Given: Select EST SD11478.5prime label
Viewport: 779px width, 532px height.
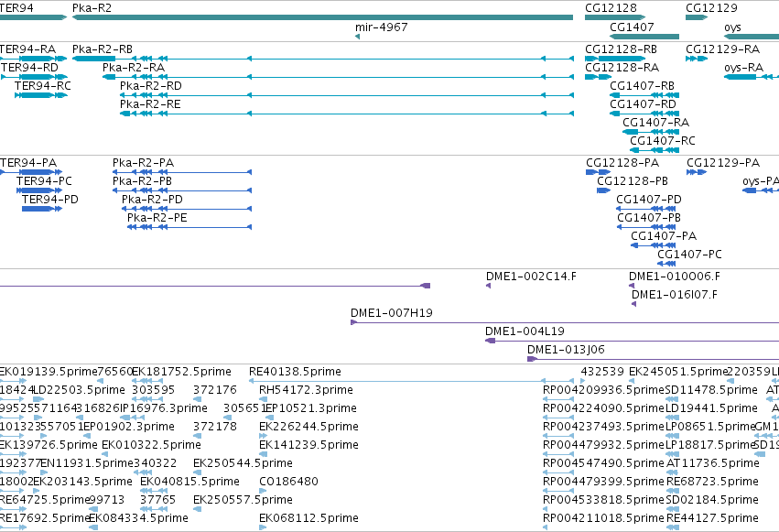Looking at the screenshot, I should coord(711,390).
